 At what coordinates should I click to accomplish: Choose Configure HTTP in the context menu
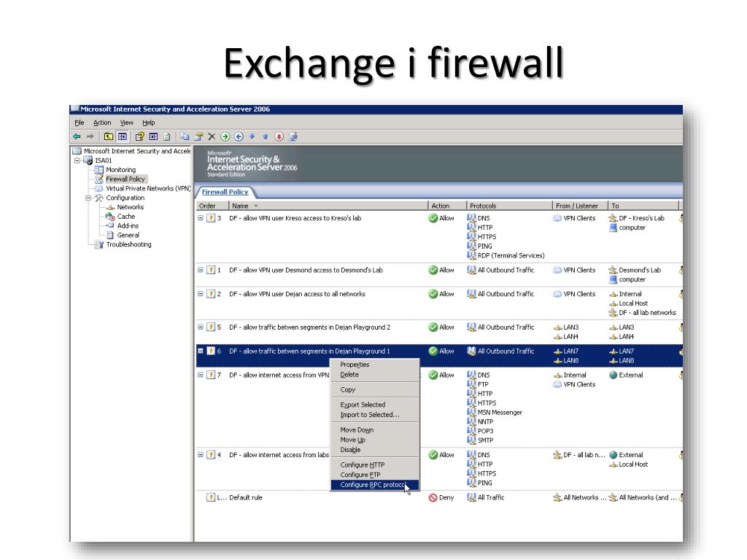pyautogui.click(x=374, y=464)
